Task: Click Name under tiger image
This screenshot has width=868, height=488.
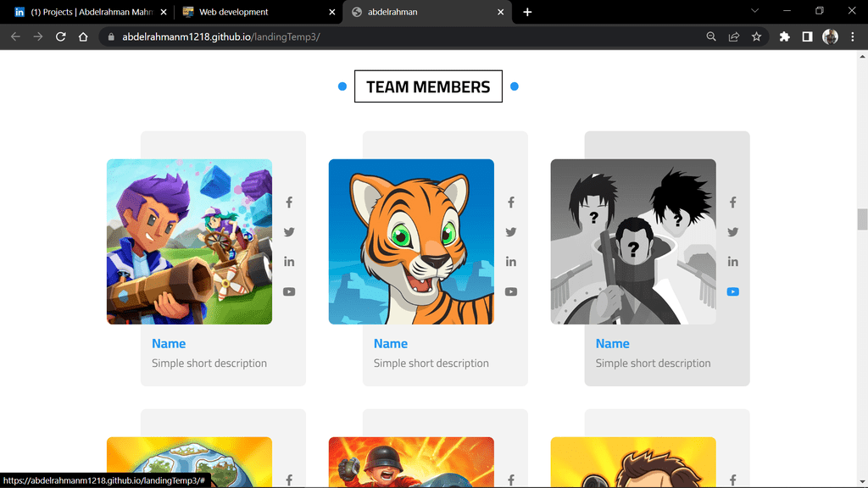Action: point(391,344)
